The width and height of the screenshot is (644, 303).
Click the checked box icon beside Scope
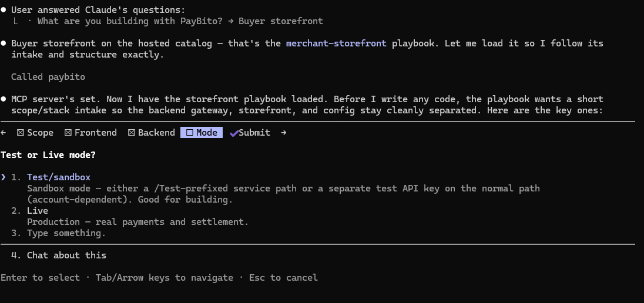click(x=21, y=133)
